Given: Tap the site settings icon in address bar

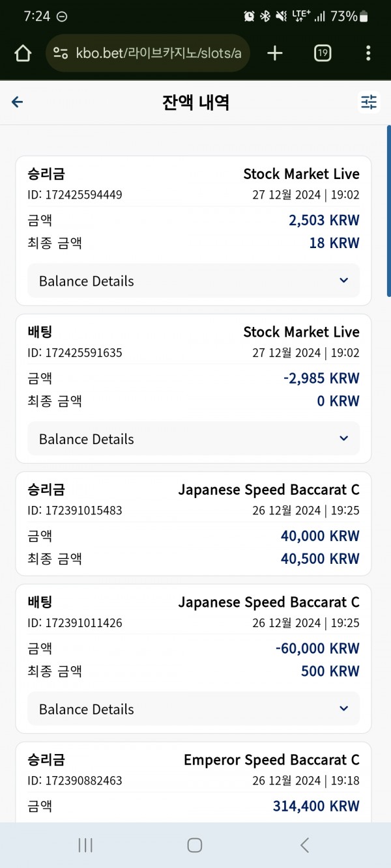Looking at the screenshot, I should coord(61,53).
